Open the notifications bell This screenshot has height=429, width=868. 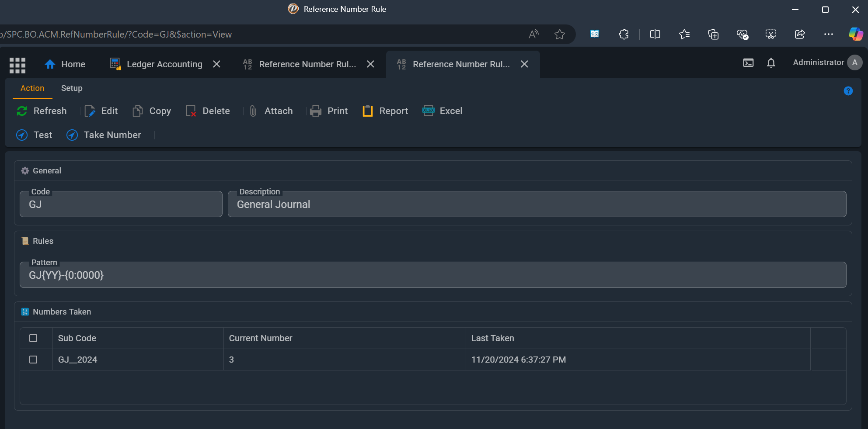(x=771, y=63)
